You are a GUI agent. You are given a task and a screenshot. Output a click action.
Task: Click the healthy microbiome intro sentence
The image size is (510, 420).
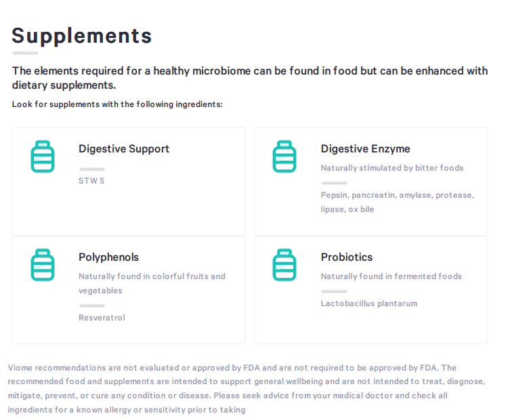pos(250,78)
